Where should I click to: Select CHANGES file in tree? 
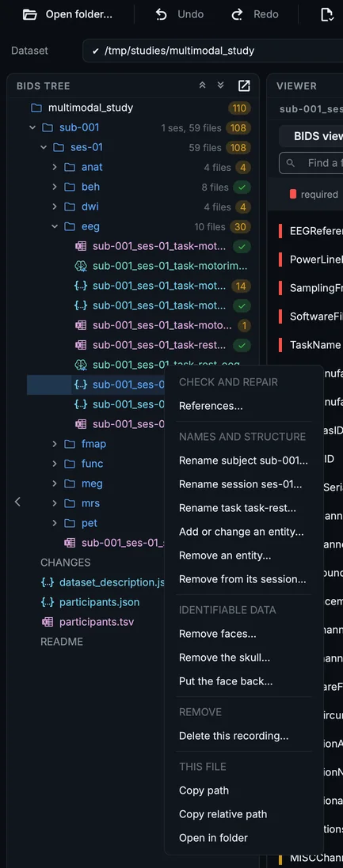point(66,563)
